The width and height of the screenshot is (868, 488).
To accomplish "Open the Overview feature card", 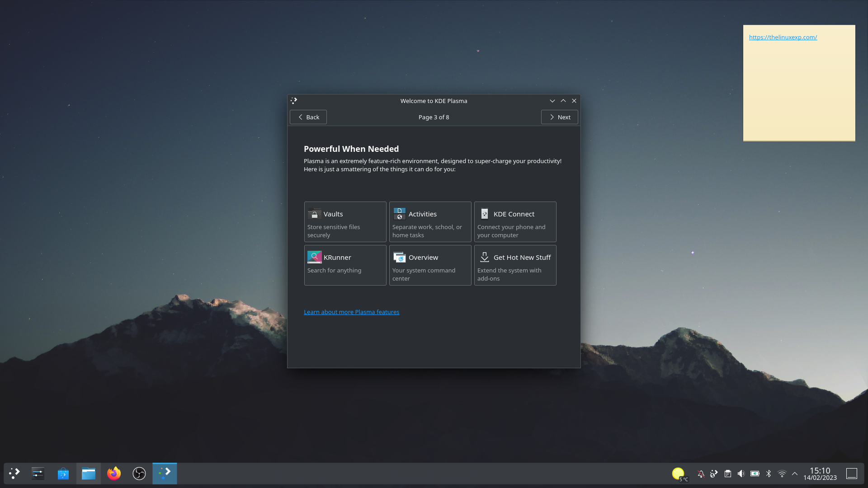I will [x=430, y=265].
